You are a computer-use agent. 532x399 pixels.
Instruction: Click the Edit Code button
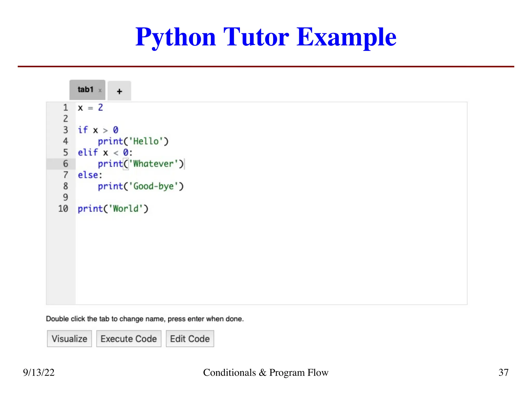pyautogui.click(x=190, y=339)
